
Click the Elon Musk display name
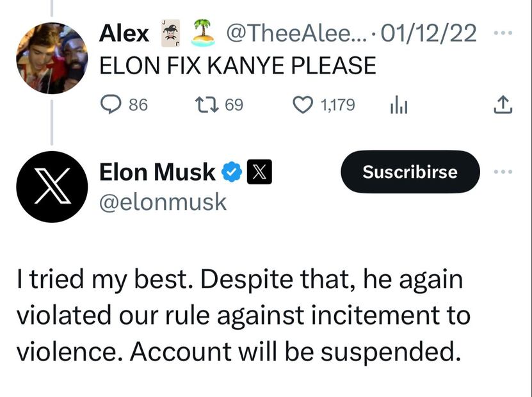click(x=157, y=172)
